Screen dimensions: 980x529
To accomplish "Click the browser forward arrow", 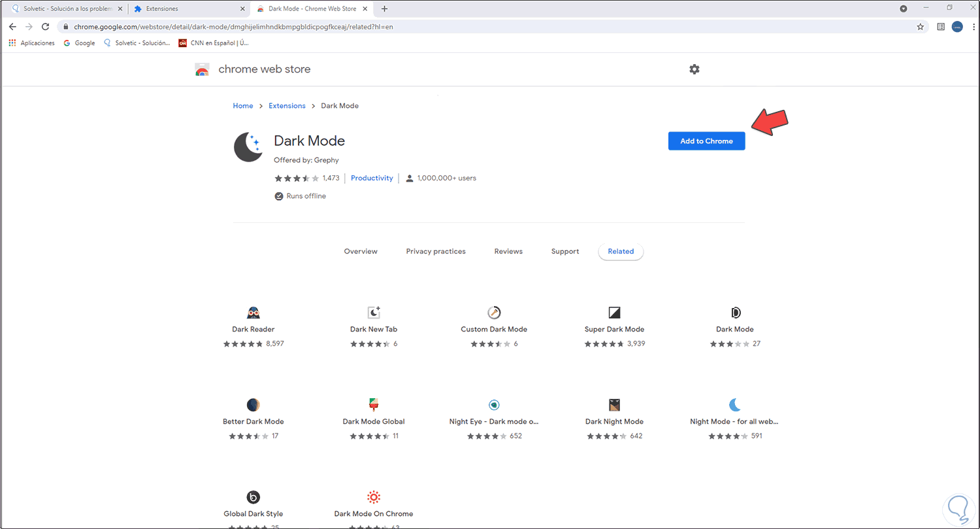I will [x=29, y=27].
